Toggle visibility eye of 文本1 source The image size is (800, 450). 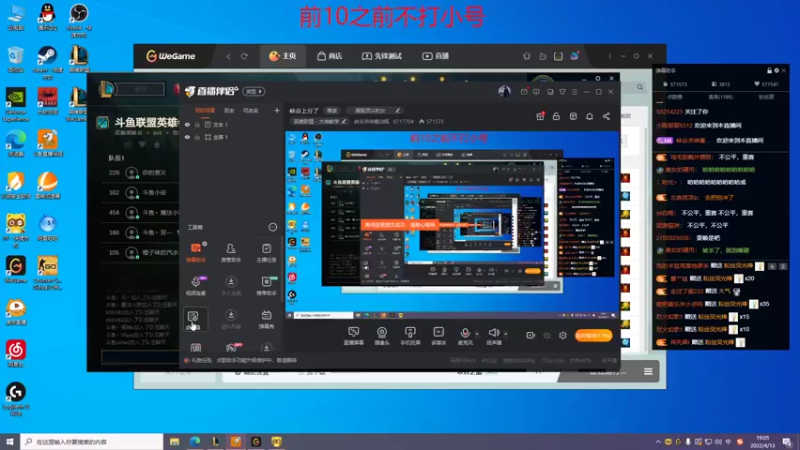tap(187, 124)
